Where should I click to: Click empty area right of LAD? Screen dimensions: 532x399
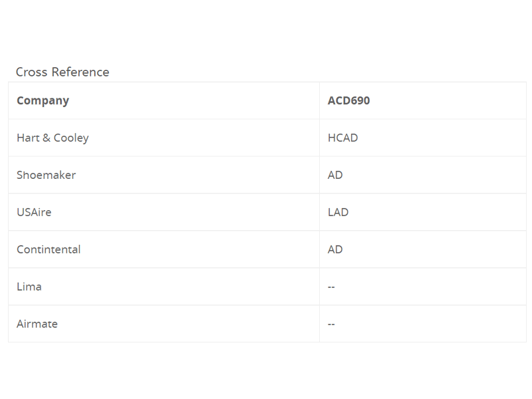438,212
